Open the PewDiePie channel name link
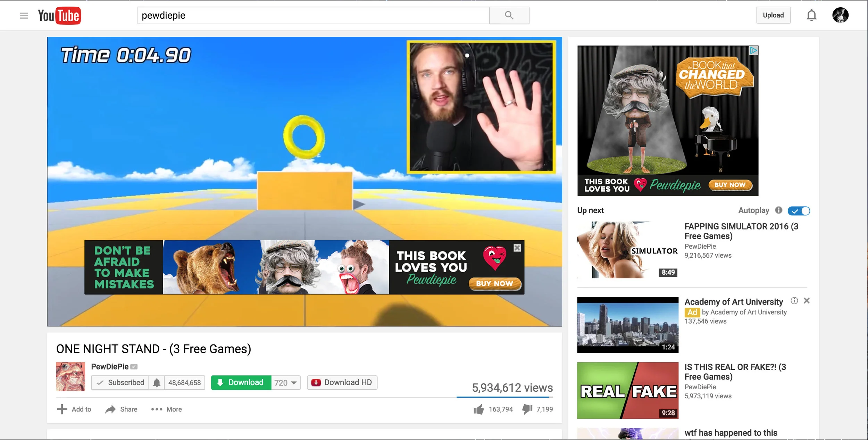This screenshot has width=868, height=440. (110, 367)
